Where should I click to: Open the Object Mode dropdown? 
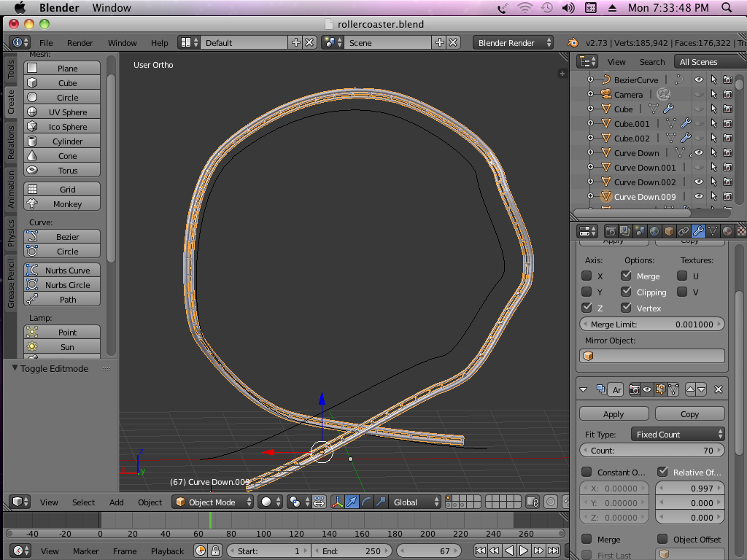click(214, 502)
